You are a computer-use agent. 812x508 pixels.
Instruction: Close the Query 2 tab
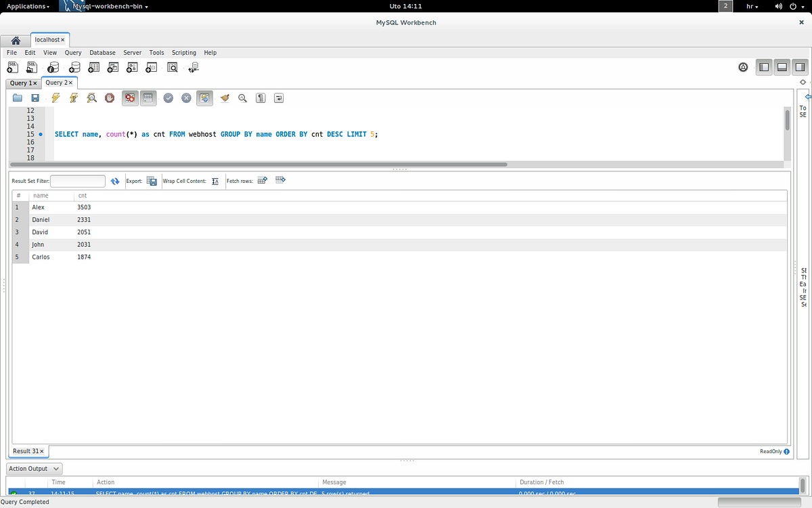click(70, 83)
